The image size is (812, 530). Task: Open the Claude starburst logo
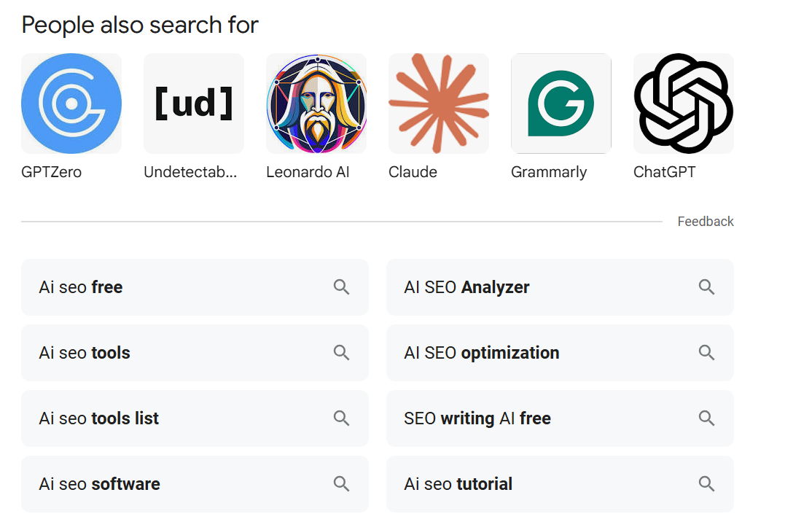438,103
